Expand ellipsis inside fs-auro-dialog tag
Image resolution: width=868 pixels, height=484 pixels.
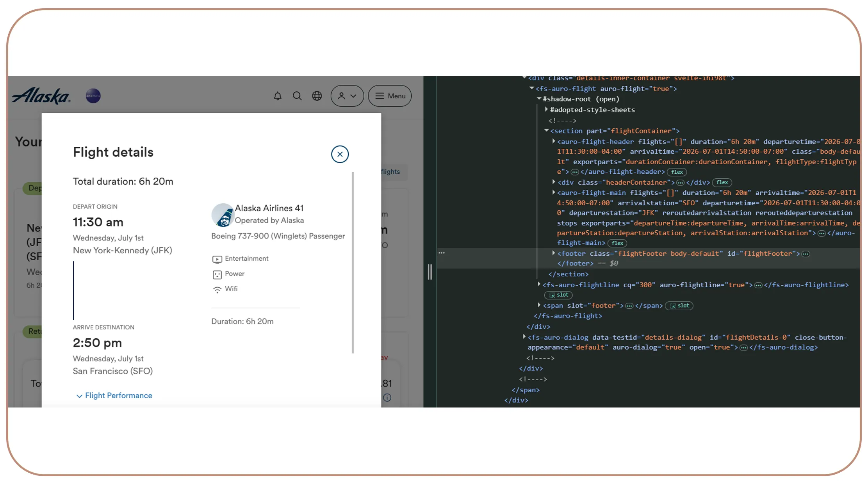click(x=743, y=348)
